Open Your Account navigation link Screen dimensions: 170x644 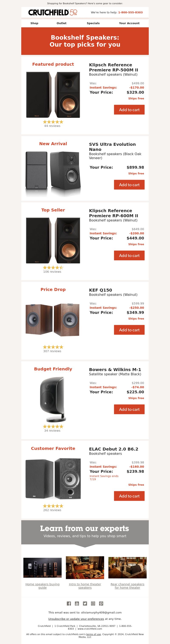tap(129, 23)
